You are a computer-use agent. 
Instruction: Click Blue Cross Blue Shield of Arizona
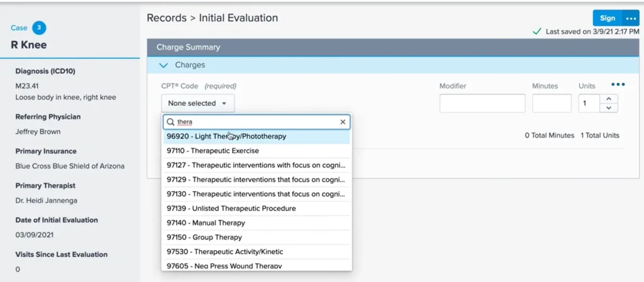(x=70, y=166)
